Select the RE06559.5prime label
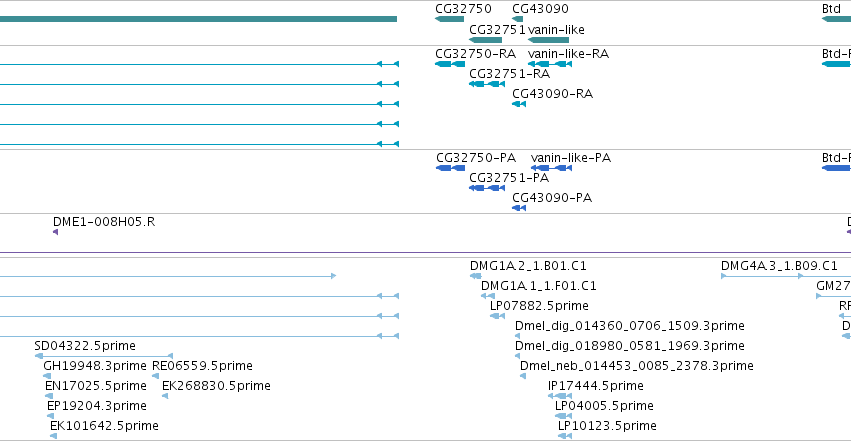Image resolution: width=851 pixels, height=441 pixels. (x=202, y=366)
